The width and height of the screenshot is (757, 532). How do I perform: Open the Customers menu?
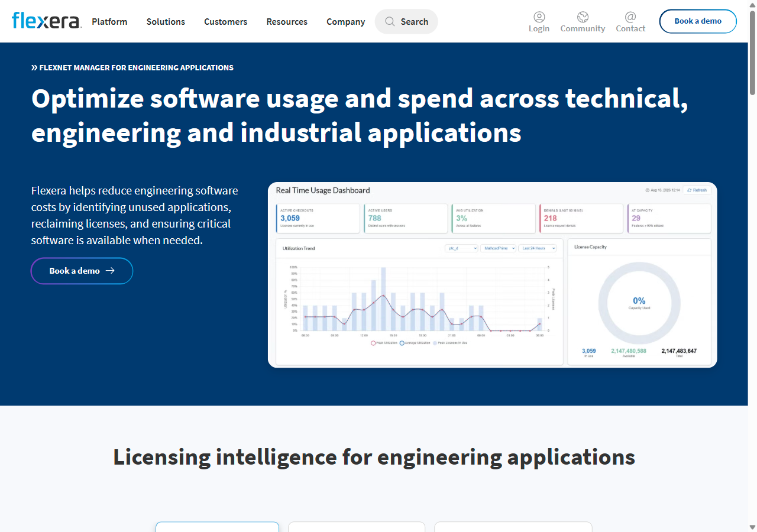(225, 21)
